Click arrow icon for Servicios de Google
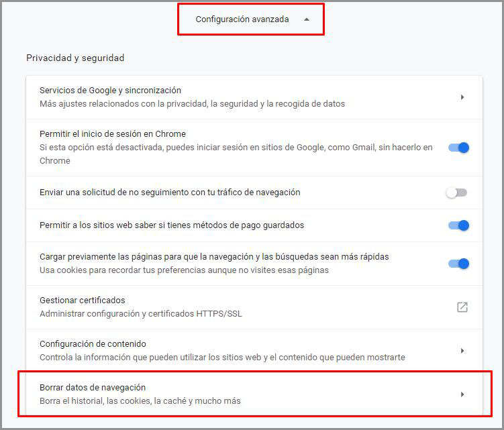This screenshot has width=504, height=430. (x=462, y=97)
